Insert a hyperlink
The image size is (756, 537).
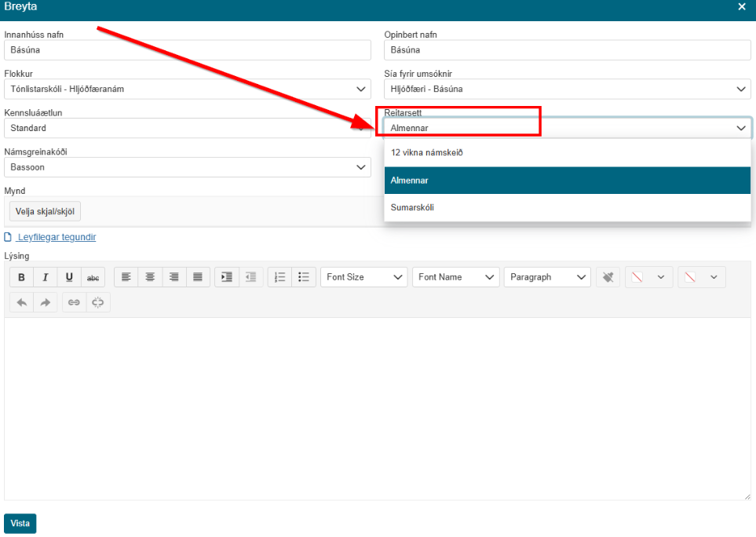tap(74, 302)
